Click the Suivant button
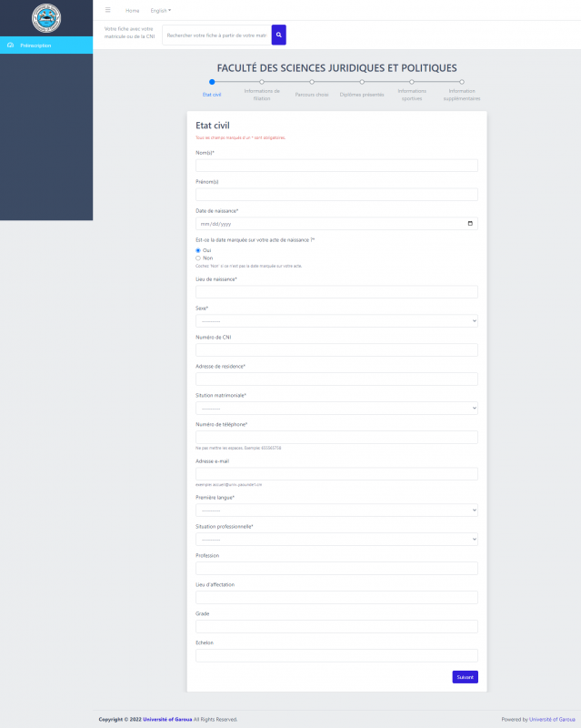This screenshot has height=728, width=581. click(465, 677)
